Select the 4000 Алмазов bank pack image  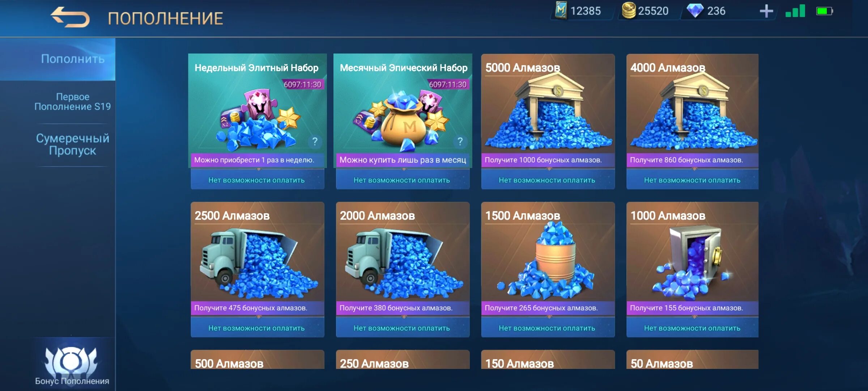692,112
